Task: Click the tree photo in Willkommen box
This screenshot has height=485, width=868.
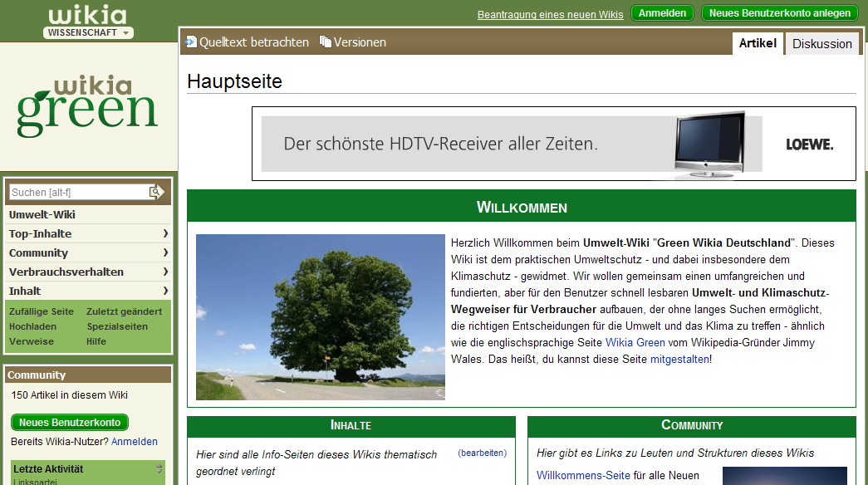Action: point(321,317)
